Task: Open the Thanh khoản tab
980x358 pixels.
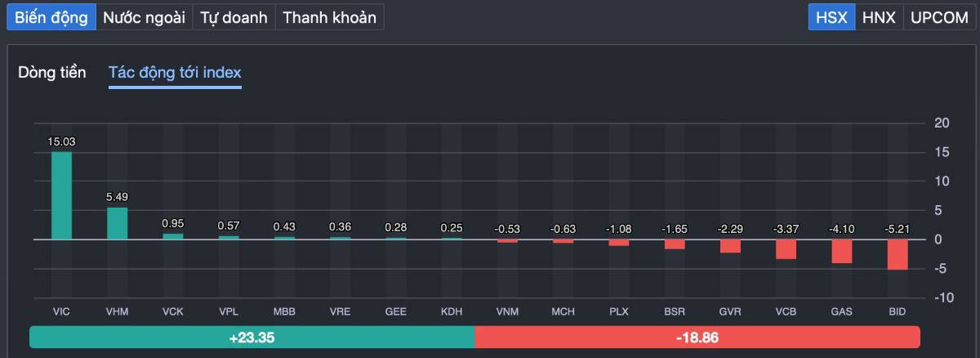Action: coord(329,17)
